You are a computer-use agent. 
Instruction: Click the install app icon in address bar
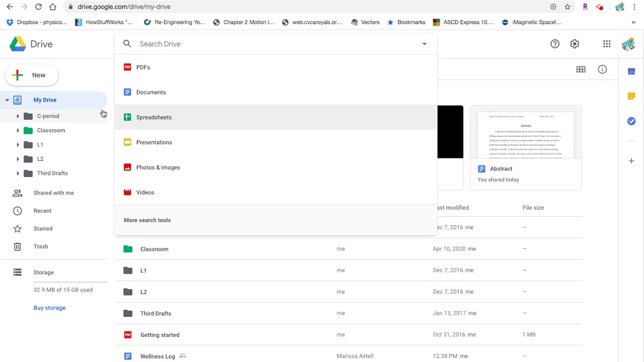point(553,7)
